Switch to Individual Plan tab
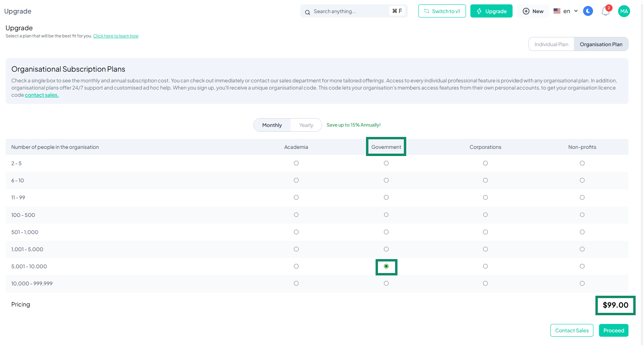 coord(551,44)
